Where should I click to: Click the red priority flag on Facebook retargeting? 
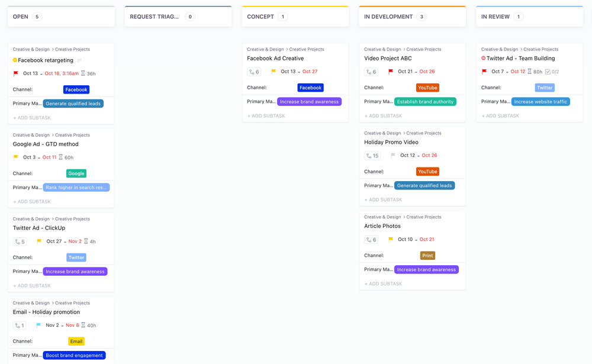17,73
